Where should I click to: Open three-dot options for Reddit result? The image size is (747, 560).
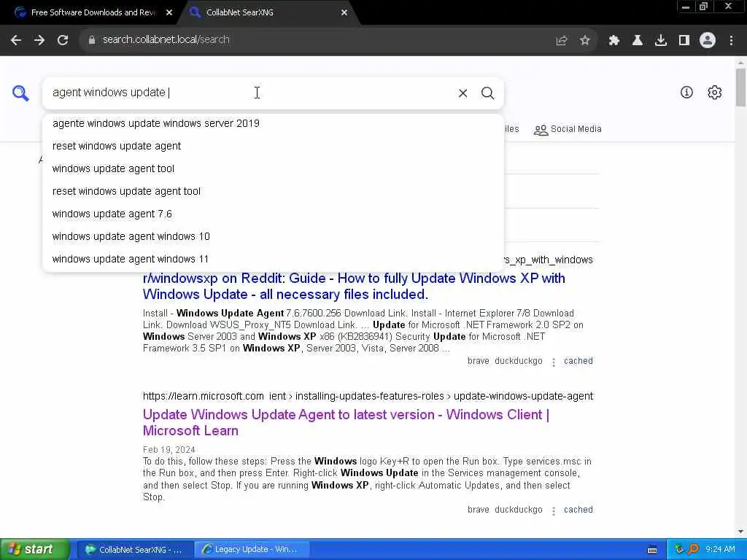(x=553, y=362)
